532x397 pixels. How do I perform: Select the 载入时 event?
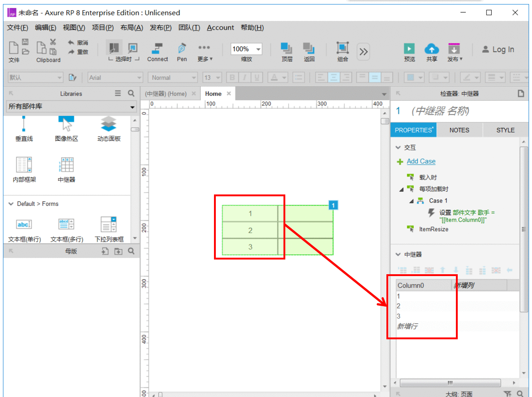click(x=428, y=177)
